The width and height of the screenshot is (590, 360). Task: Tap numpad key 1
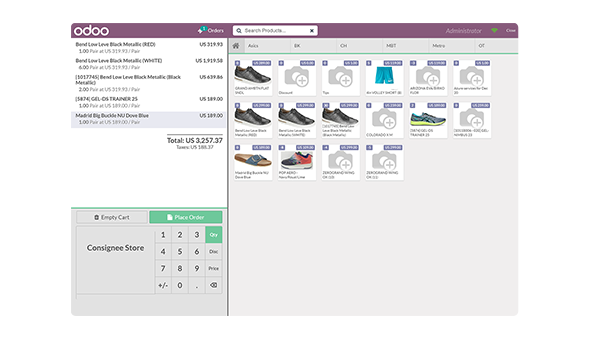(x=163, y=235)
